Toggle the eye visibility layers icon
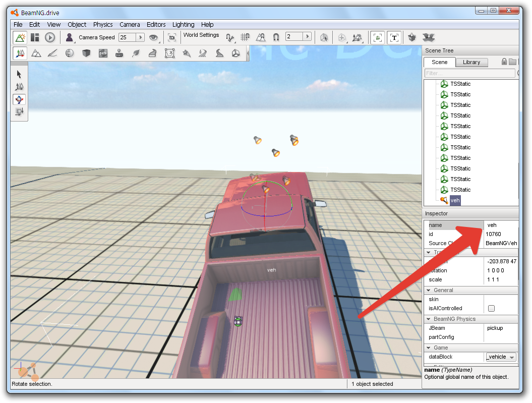This screenshot has width=532, height=403. pyautogui.click(x=154, y=37)
